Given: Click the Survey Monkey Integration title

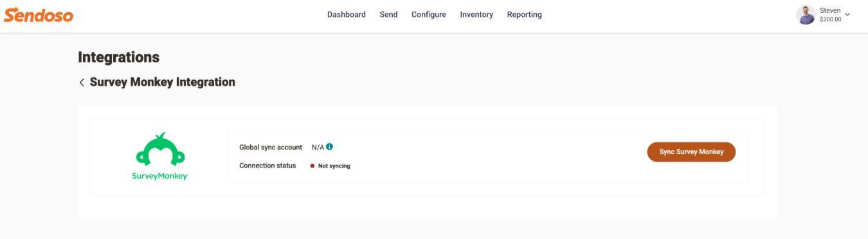Looking at the screenshot, I should point(163,82).
